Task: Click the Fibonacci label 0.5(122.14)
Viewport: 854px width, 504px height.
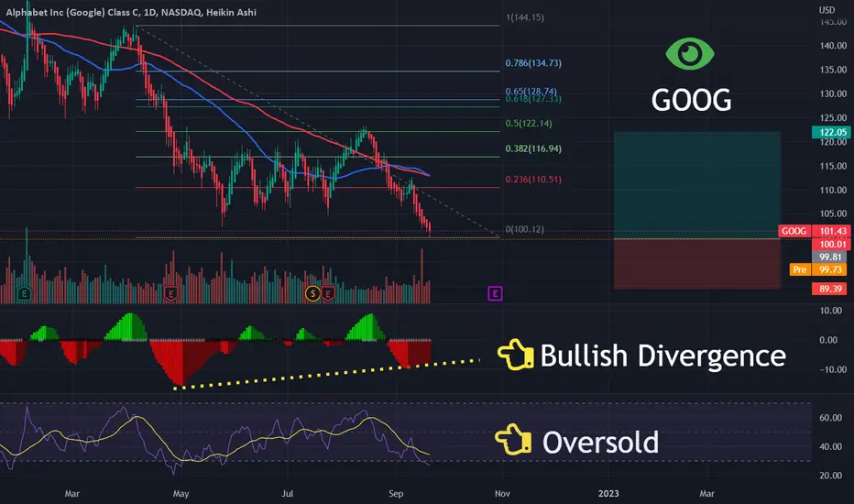Action: [x=529, y=123]
